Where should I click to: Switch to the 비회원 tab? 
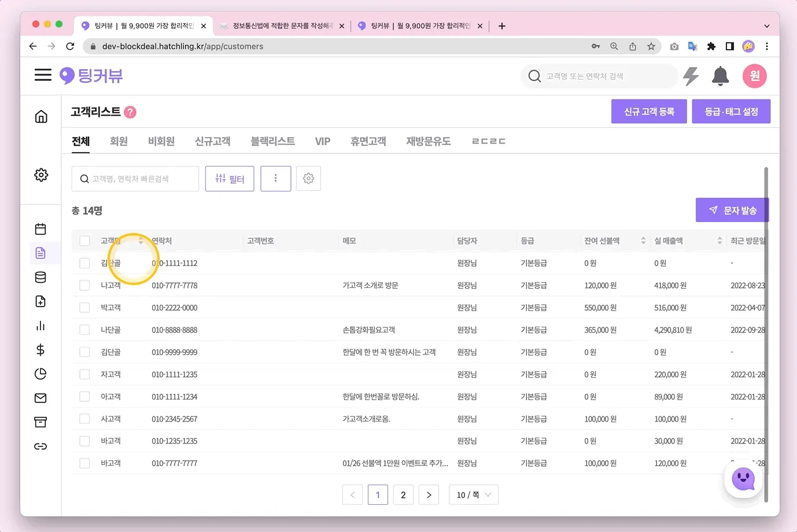(161, 141)
